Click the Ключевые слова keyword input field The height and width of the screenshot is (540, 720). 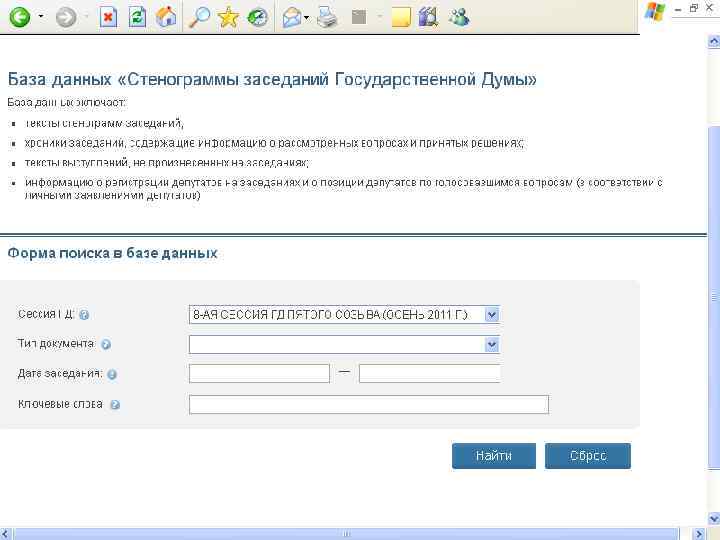[369, 405]
